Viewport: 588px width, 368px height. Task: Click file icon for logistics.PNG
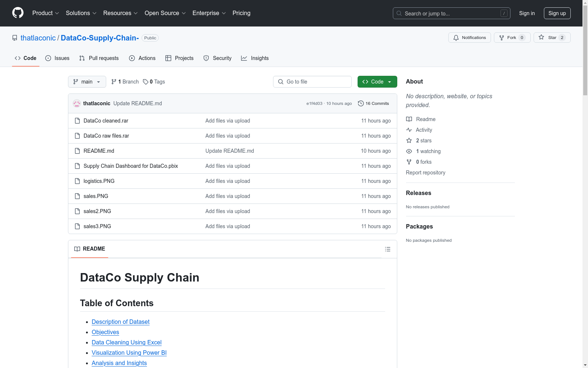[77, 181]
